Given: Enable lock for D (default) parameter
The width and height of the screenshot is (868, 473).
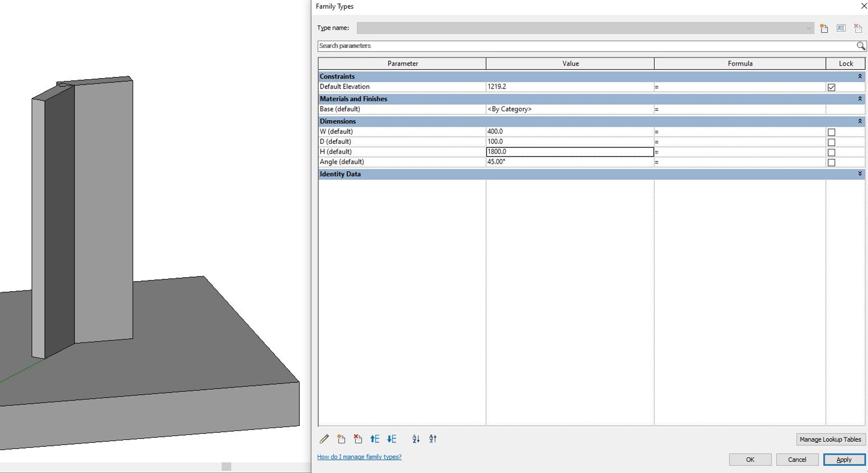Looking at the screenshot, I should coord(831,142).
